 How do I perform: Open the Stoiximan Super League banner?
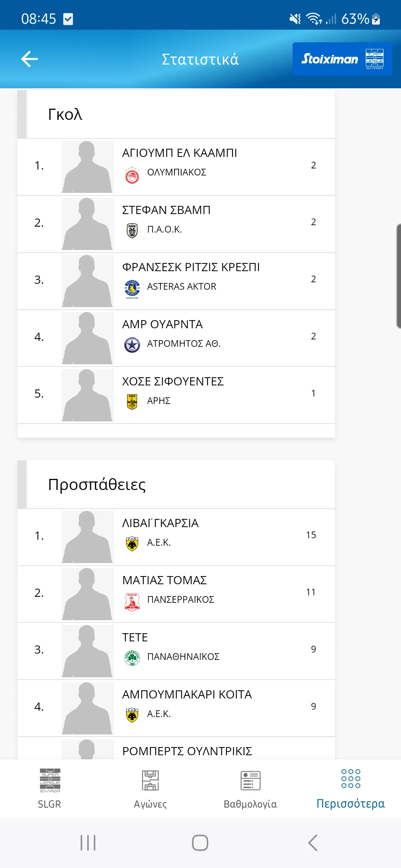coord(342,59)
